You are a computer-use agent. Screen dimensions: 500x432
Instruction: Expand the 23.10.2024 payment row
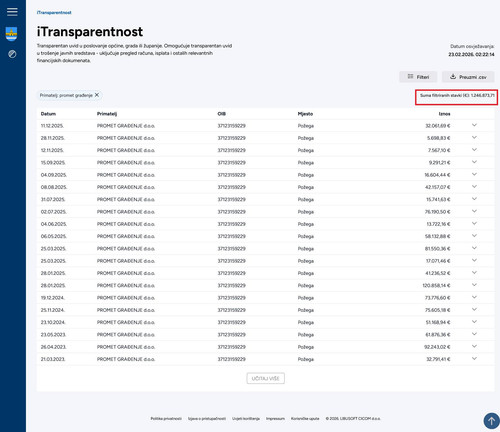[x=474, y=322]
